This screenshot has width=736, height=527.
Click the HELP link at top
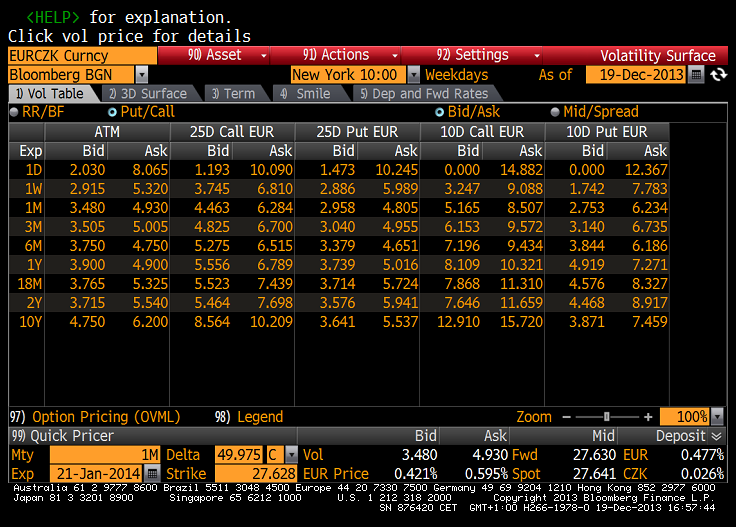pos(53,17)
